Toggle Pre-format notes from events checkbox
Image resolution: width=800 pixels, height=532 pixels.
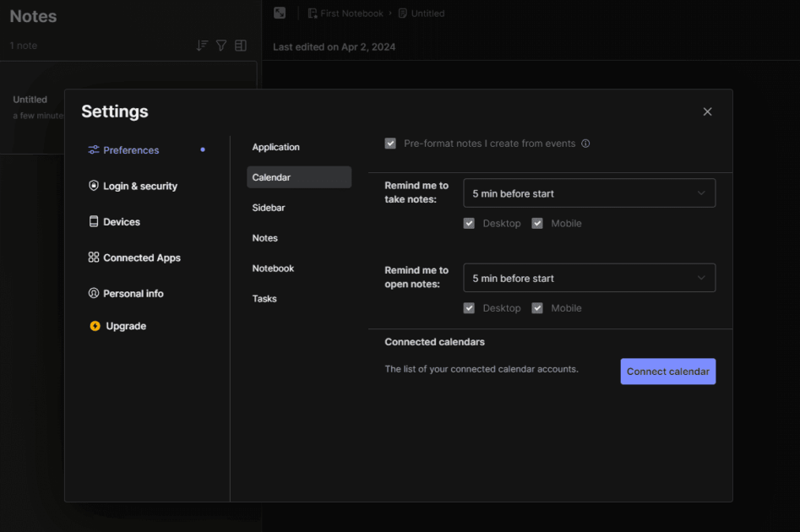[x=390, y=144]
